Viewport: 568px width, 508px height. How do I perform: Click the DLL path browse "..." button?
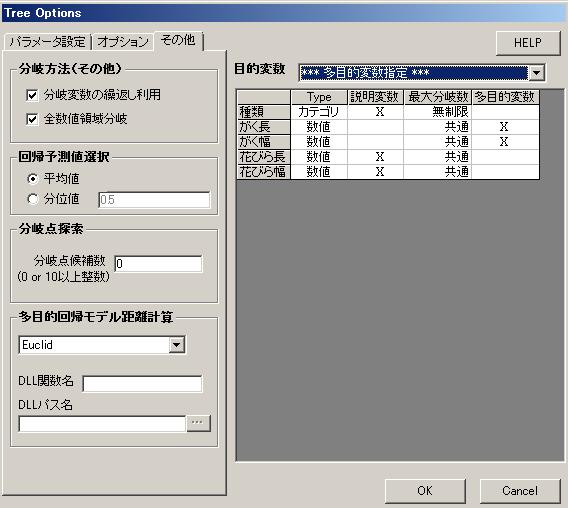click(x=198, y=423)
